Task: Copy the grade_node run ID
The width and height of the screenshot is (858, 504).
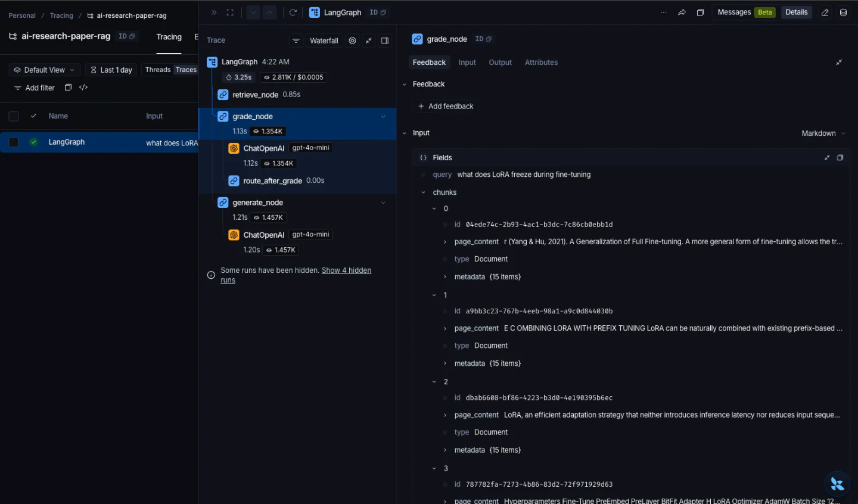Action: pyautogui.click(x=483, y=39)
